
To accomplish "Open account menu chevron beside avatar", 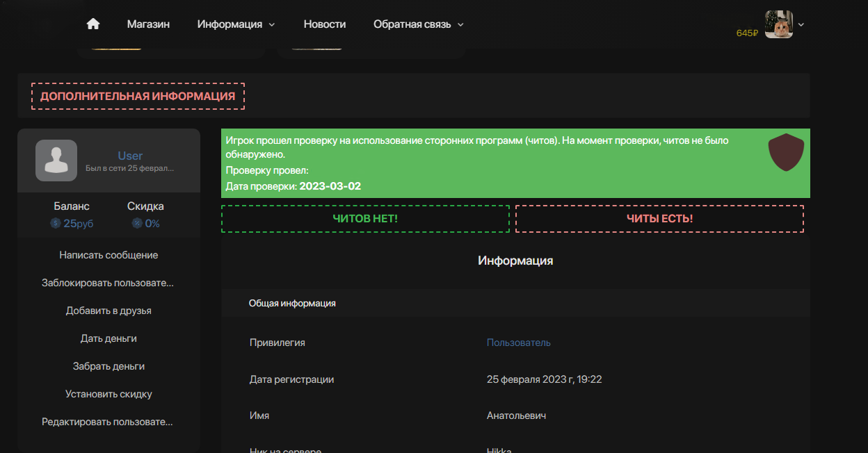I will [x=801, y=24].
